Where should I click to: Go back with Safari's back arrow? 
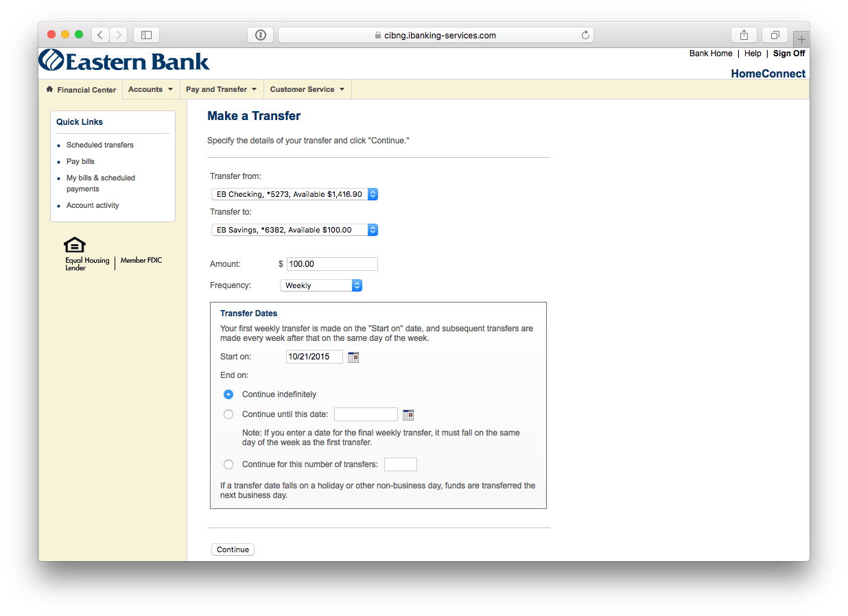click(x=101, y=35)
